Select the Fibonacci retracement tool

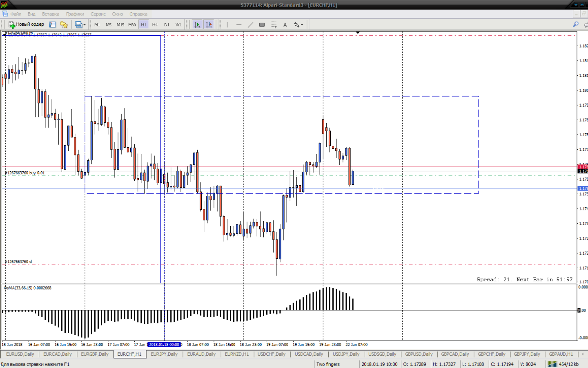coord(274,25)
